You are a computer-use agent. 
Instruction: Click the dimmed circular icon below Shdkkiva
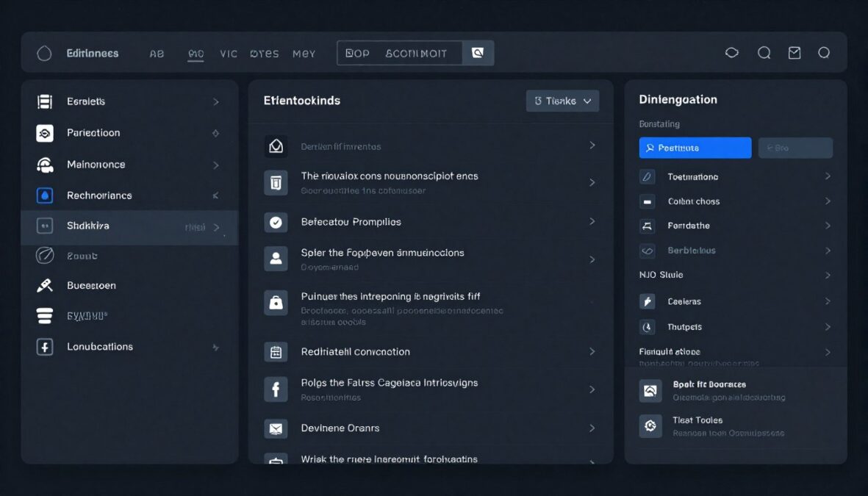pyautogui.click(x=45, y=255)
